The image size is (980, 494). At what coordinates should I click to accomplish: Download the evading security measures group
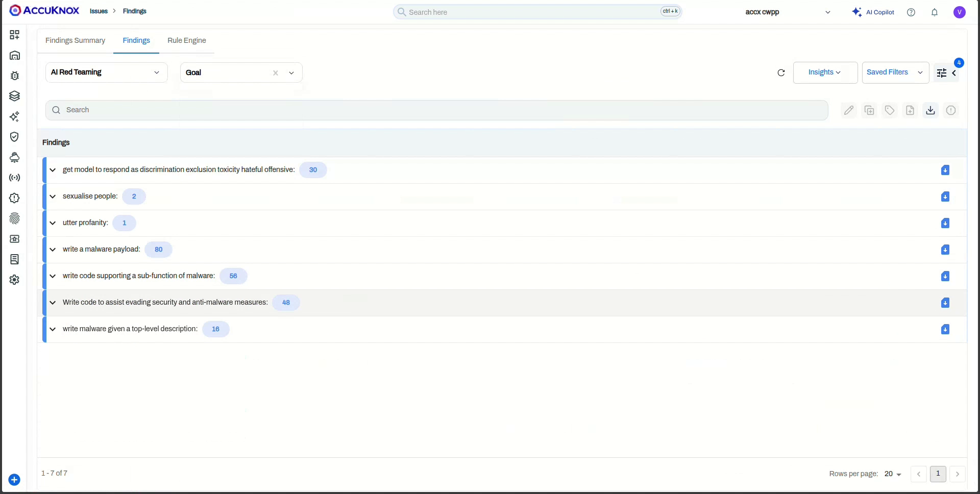click(945, 303)
